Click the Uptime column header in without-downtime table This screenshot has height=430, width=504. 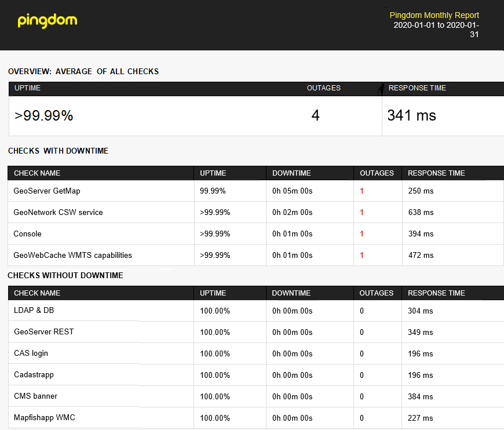(x=213, y=293)
